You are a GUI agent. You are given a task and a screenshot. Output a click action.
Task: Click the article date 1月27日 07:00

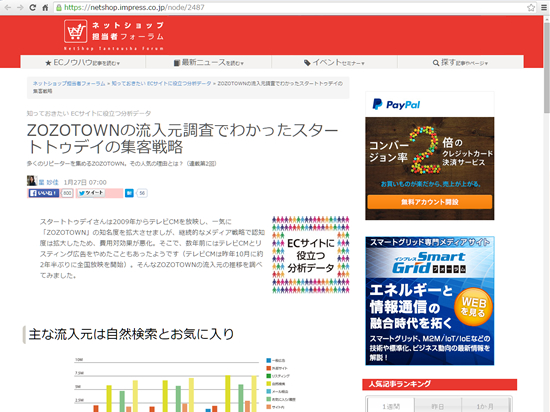click(x=85, y=182)
